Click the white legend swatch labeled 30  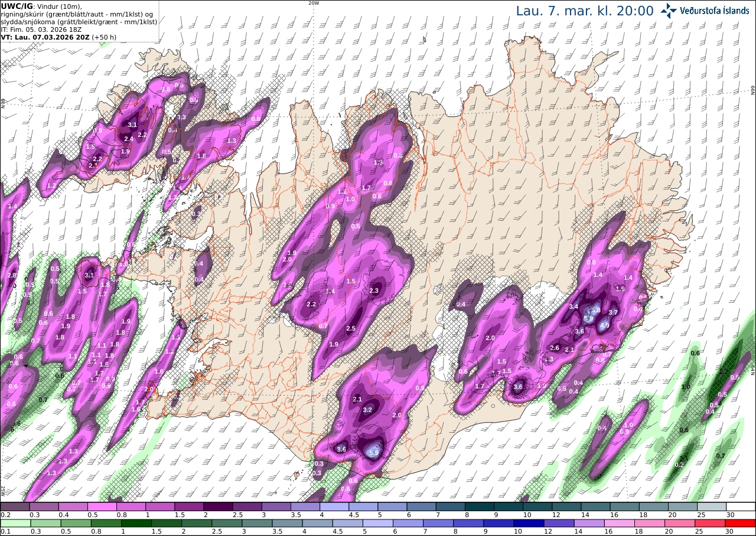coord(741,506)
